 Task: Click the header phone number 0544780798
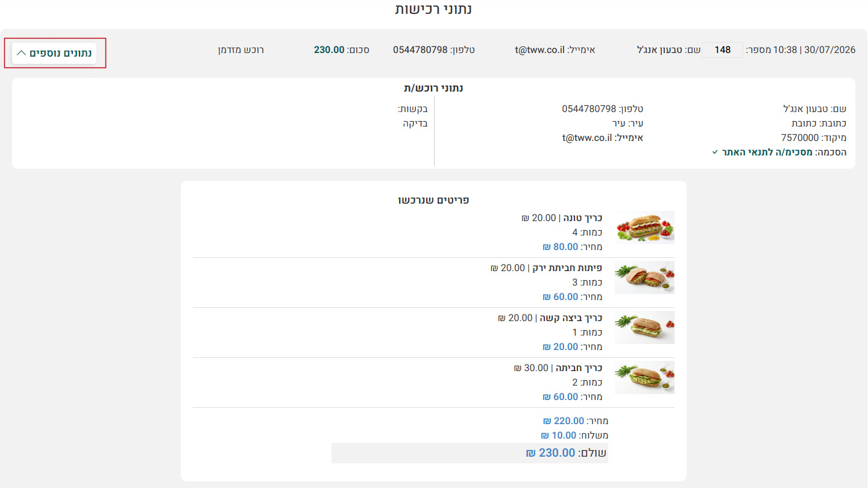420,50
